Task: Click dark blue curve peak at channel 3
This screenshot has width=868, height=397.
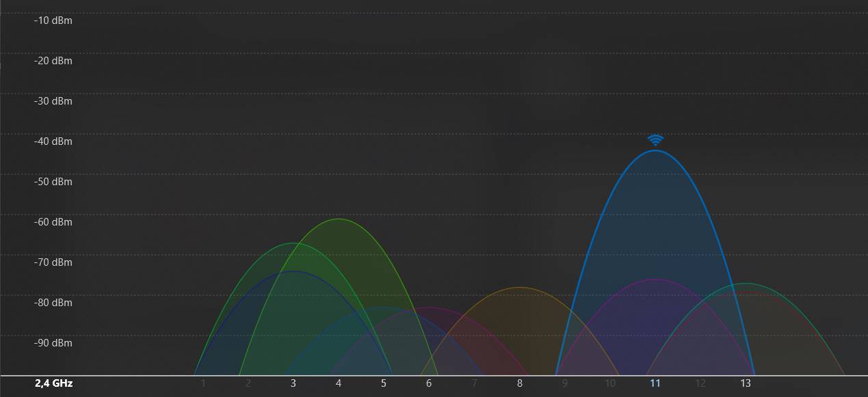Action: 293,271
